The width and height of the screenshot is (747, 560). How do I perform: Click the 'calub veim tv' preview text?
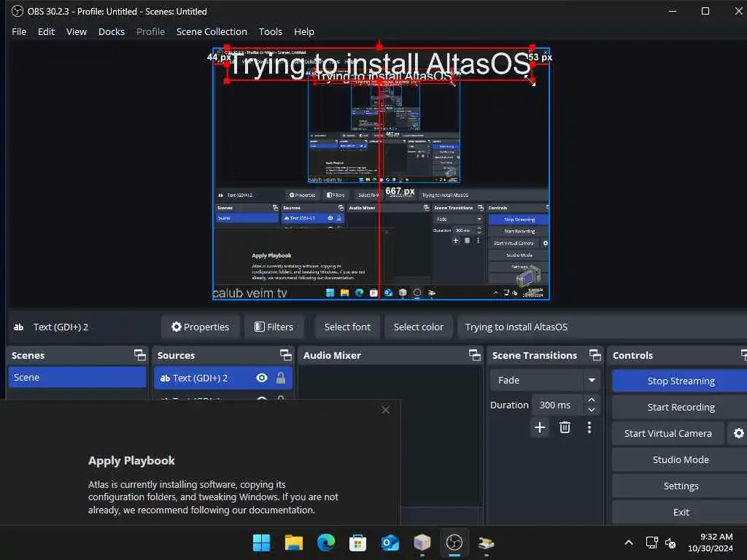pyautogui.click(x=249, y=293)
